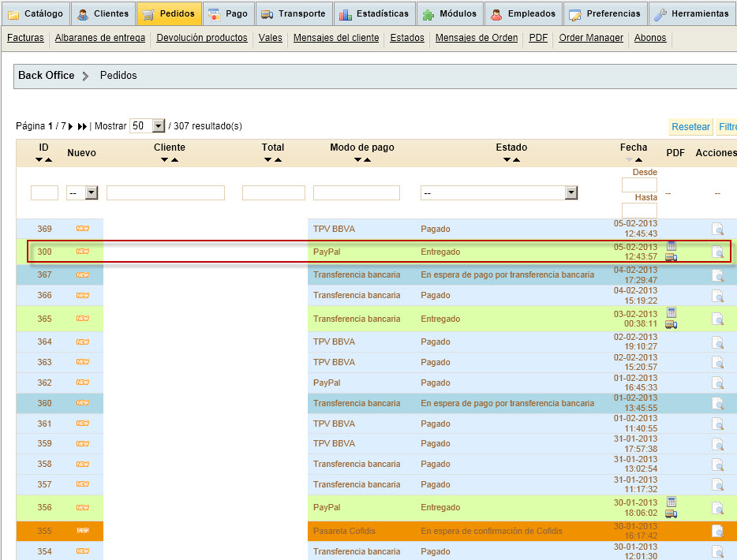The image size is (737, 560).
Task: Switch to the Catálogo tab
Action: 36,13
